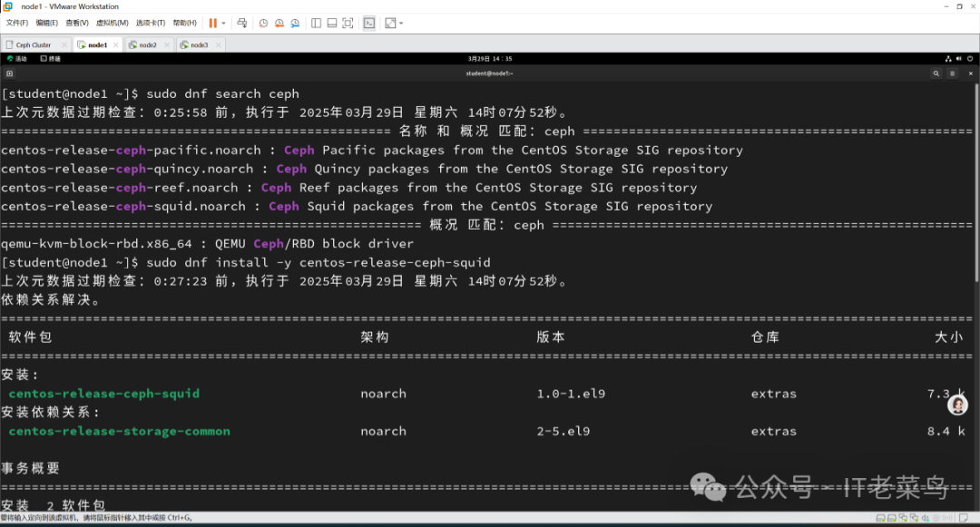Click the terminal vertical scrollbar
Viewport: 980px width, 527px height.
click(976, 182)
